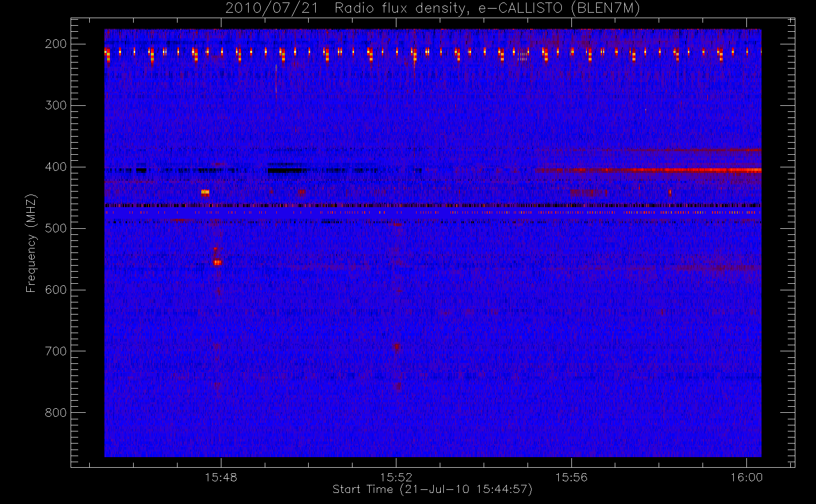The height and width of the screenshot is (504, 816).
Task: Click the 'Start Time (21-Jul-10 15:44:57)' x-axis label
Action: click(433, 489)
